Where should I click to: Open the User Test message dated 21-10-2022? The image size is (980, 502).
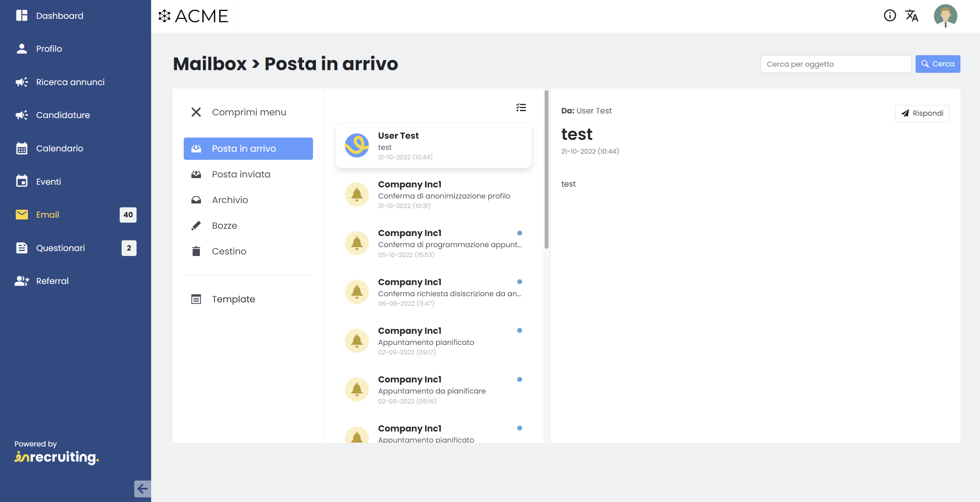pyautogui.click(x=433, y=146)
